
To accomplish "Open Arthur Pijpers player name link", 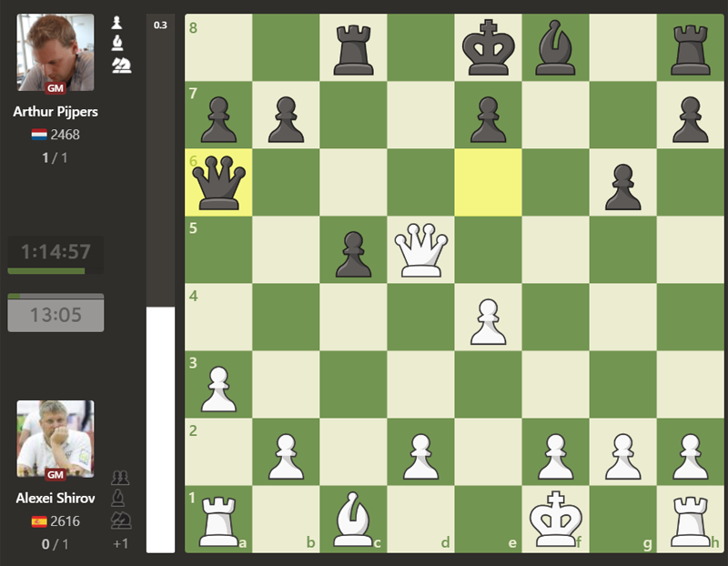I will [x=55, y=112].
